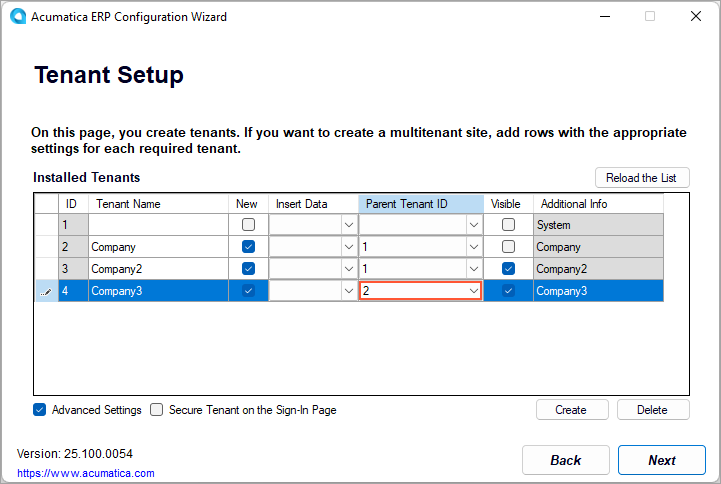Click the Delete tenant button
The image size is (721, 484).
[652, 410]
